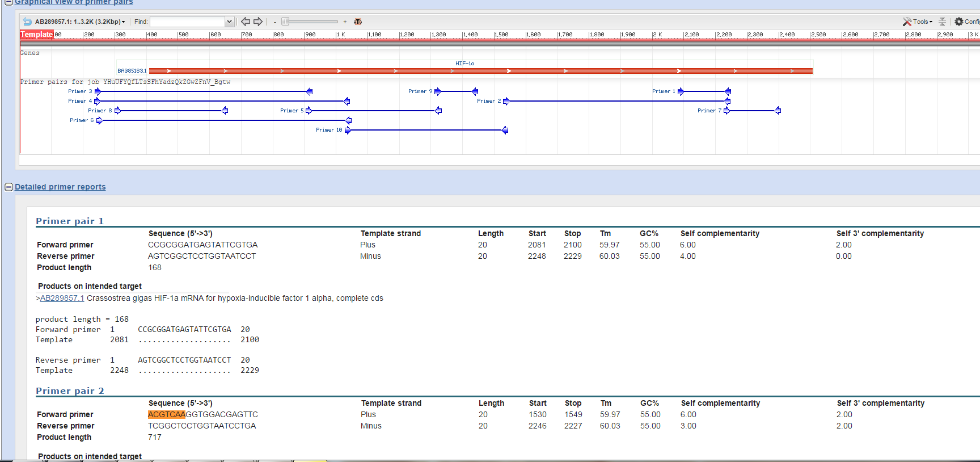Click the Tools hammer icon
This screenshot has width=980, height=462.
click(907, 22)
